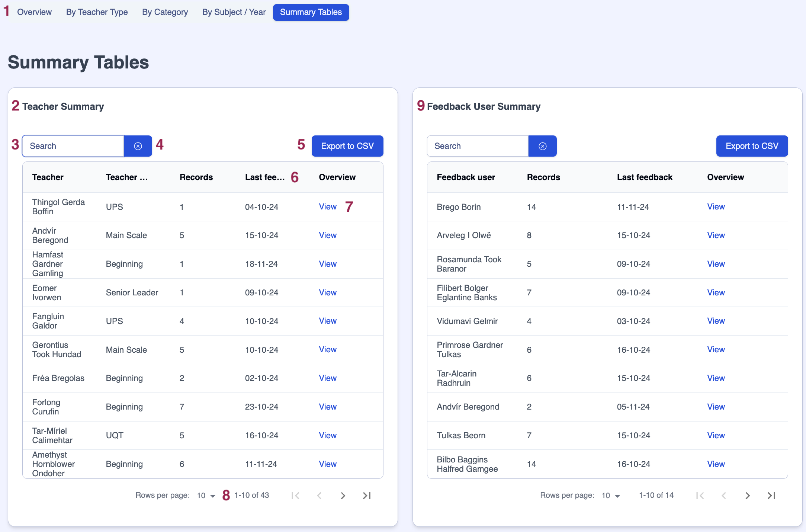View overview for Primrose Gardner Tulkas
The height and width of the screenshot is (532, 806).
[716, 350]
